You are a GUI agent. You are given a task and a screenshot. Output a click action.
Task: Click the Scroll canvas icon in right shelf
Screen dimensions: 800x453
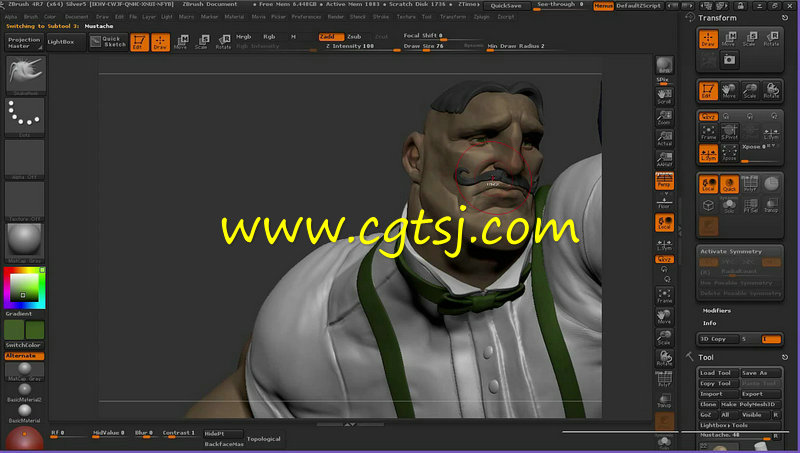[664, 96]
